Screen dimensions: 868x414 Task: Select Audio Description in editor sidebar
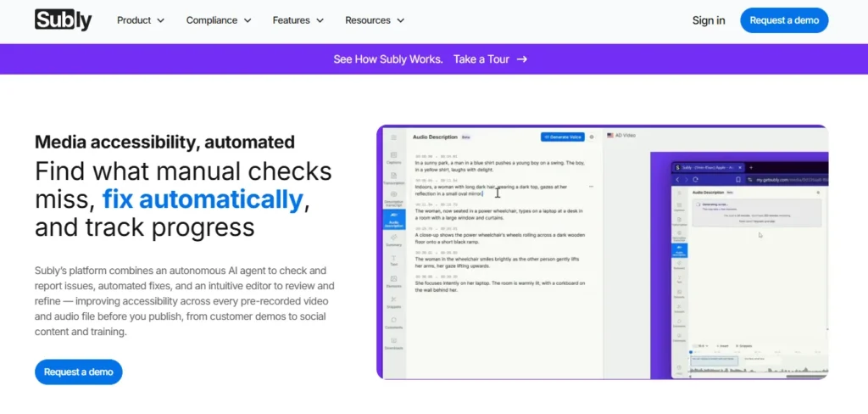(393, 220)
